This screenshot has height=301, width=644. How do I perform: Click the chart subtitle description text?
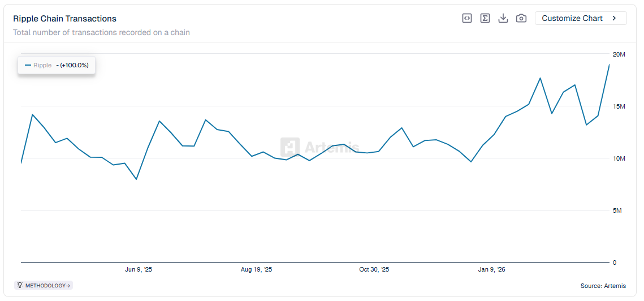[x=101, y=32]
